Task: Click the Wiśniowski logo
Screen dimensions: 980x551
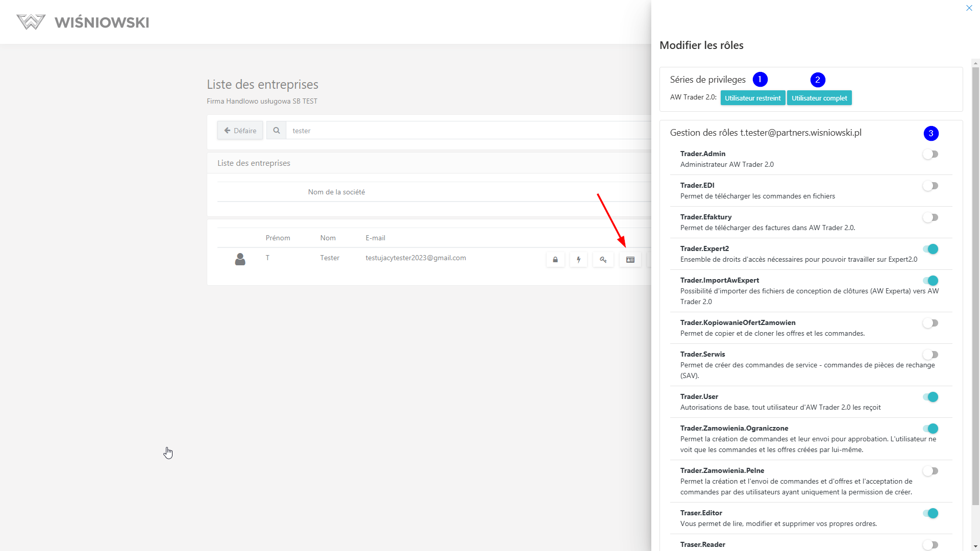Action: click(83, 22)
